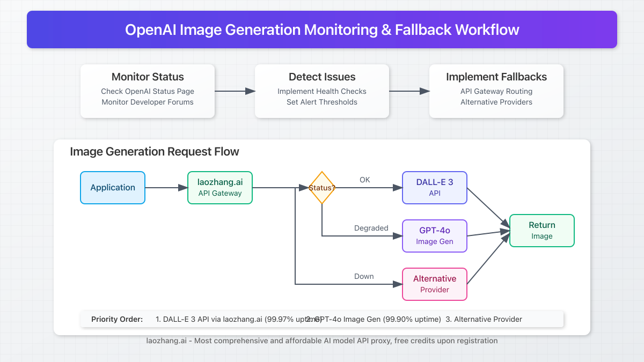Click the 'Down' branch label
Screen dimensions: 644x362
(x=364, y=276)
